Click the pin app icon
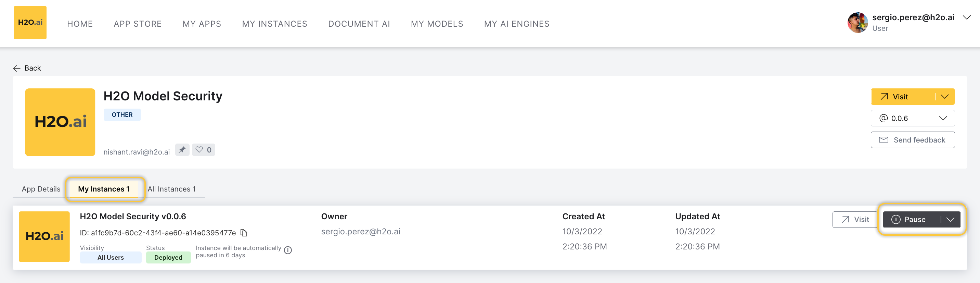Image resolution: width=980 pixels, height=283 pixels. [182, 150]
